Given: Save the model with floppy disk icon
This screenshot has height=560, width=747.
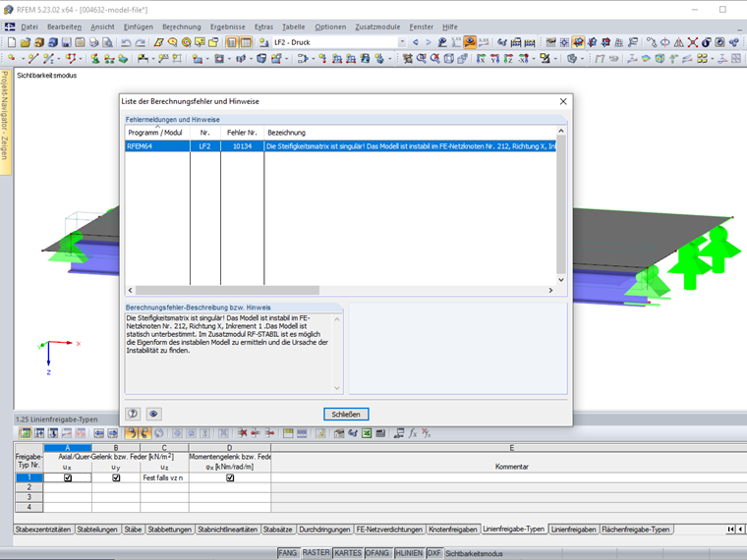Looking at the screenshot, I should (x=66, y=42).
